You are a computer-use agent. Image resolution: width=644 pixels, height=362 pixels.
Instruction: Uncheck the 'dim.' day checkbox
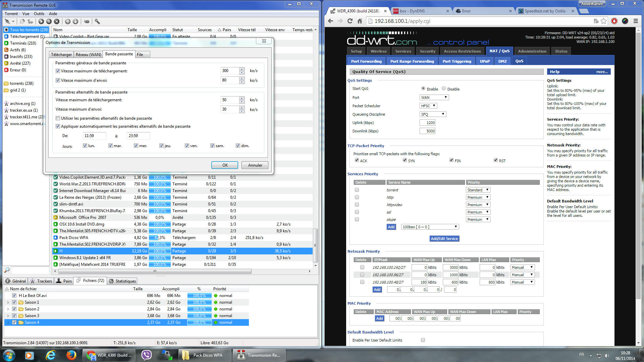(238, 146)
